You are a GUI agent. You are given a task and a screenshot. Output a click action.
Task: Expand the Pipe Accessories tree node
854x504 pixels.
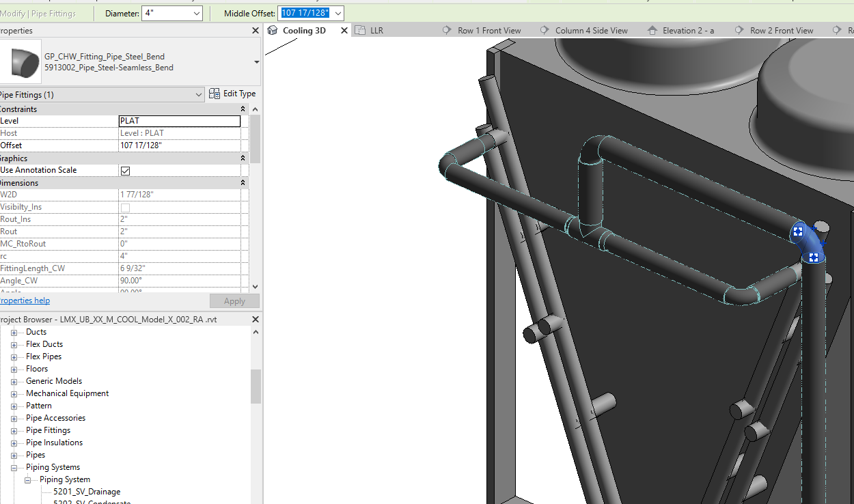pos(14,418)
